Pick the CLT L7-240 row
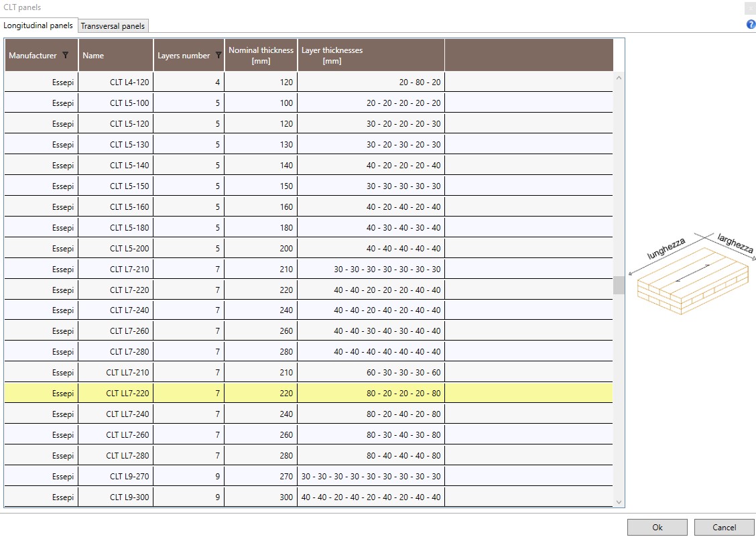Image resolution: width=756 pixels, height=539 pixels. click(309, 310)
